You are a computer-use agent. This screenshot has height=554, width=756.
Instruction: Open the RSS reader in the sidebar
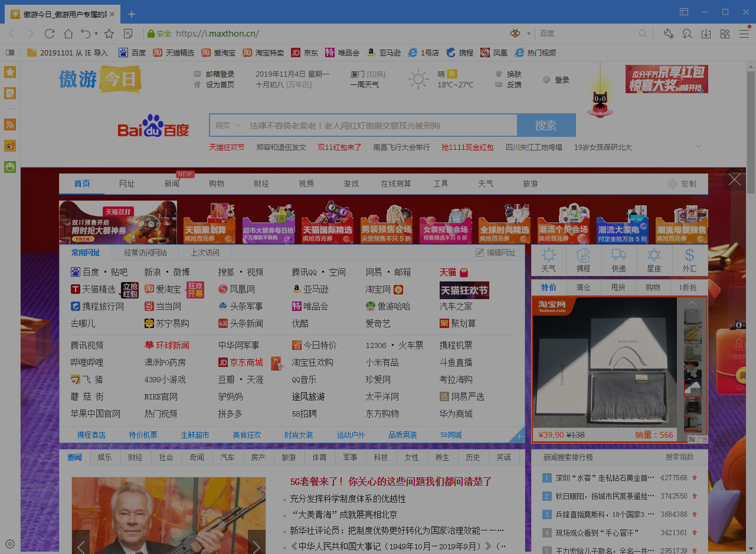9,124
